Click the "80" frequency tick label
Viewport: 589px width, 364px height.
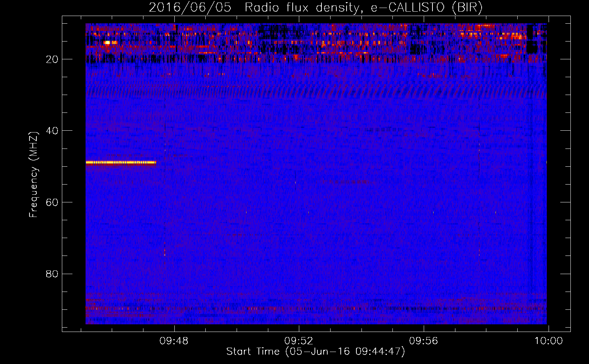coord(52,274)
